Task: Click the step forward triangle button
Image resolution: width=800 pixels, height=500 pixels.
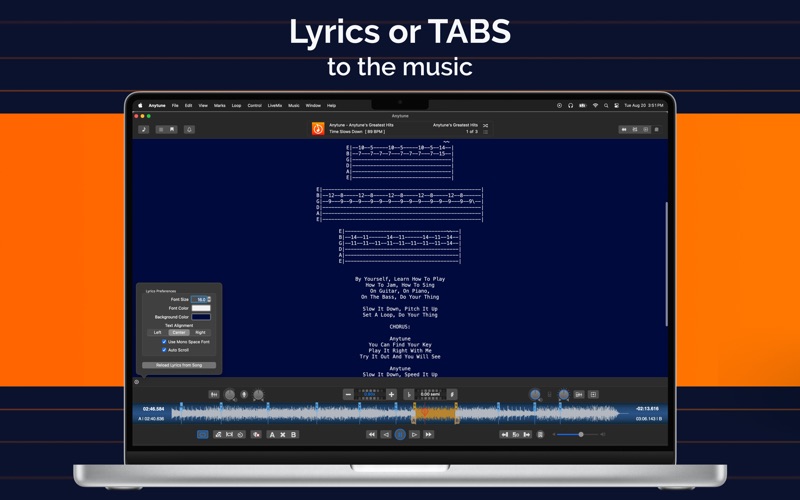Action: 414,435
